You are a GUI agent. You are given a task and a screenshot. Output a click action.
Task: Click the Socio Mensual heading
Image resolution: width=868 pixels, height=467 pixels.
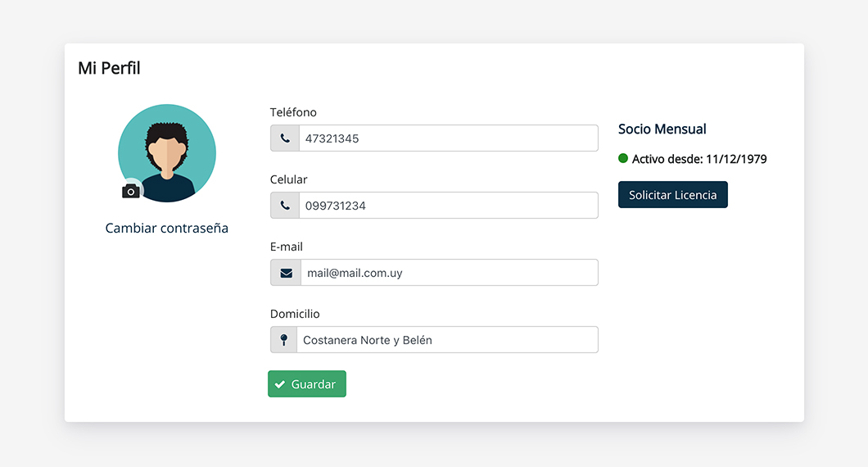pyautogui.click(x=662, y=129)
